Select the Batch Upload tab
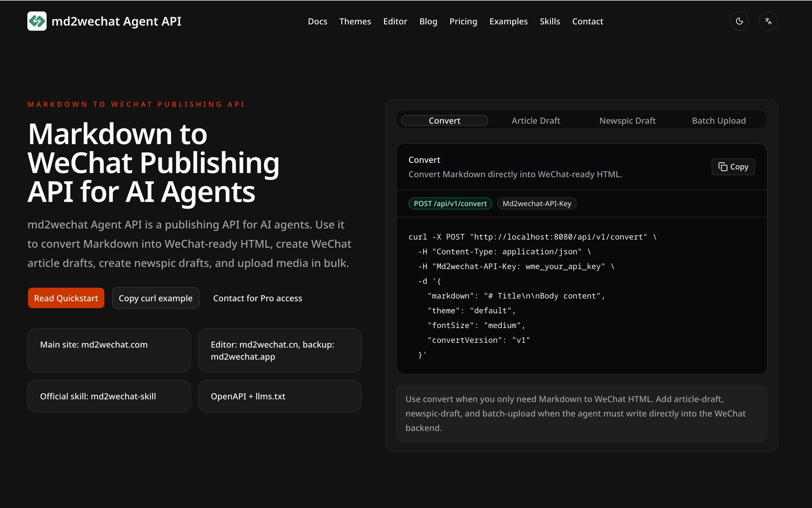Viewport: 812px width, 508px height. click(719, 121)
